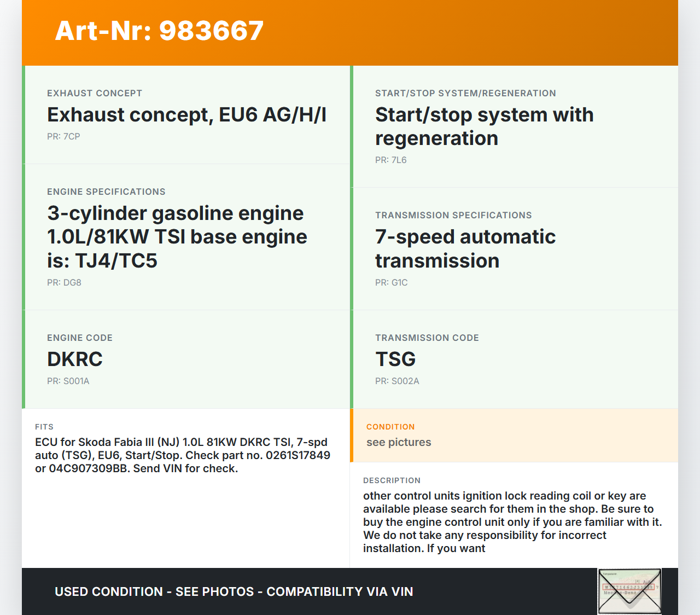Screen dimensions: 700x615
Task: Click the 'PR: 7L6' code
Action: (391, 160)
